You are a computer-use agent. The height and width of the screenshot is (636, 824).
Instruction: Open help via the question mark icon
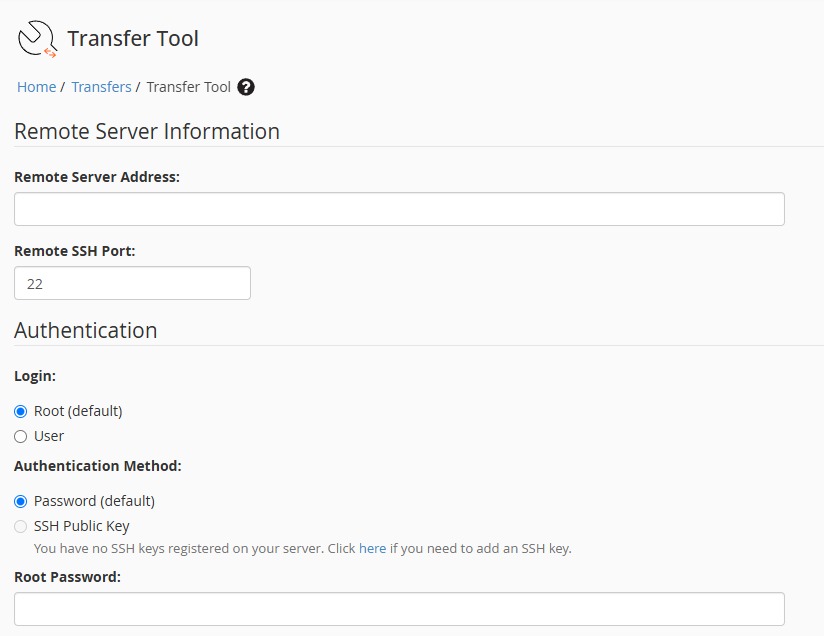coord(246,87)
